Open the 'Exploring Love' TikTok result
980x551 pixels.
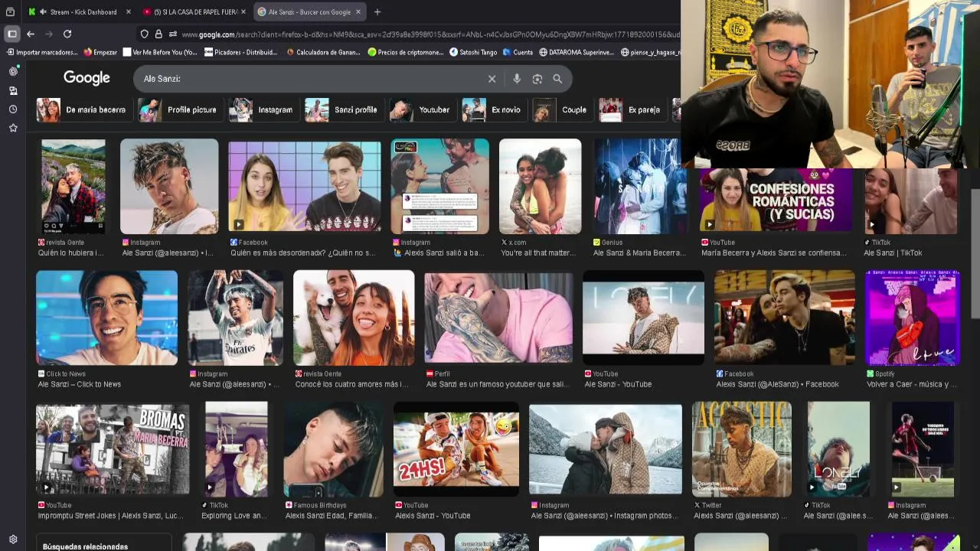[x=237, y=449]
